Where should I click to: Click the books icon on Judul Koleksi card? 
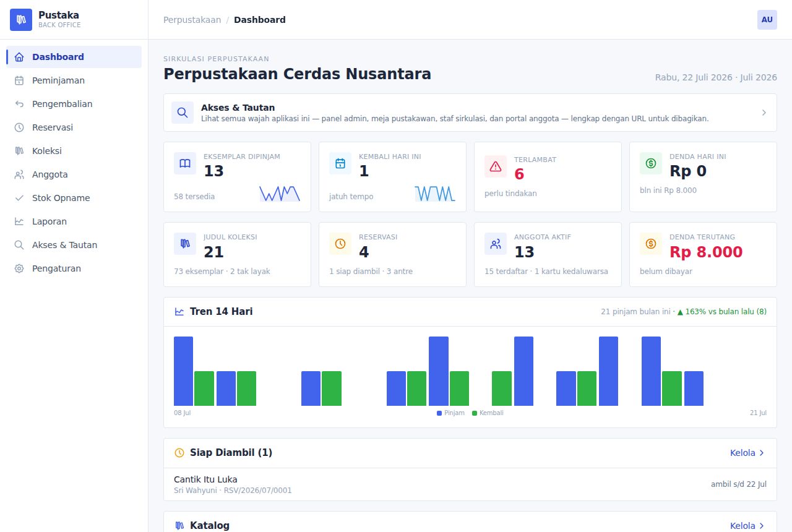coord(185,244)
